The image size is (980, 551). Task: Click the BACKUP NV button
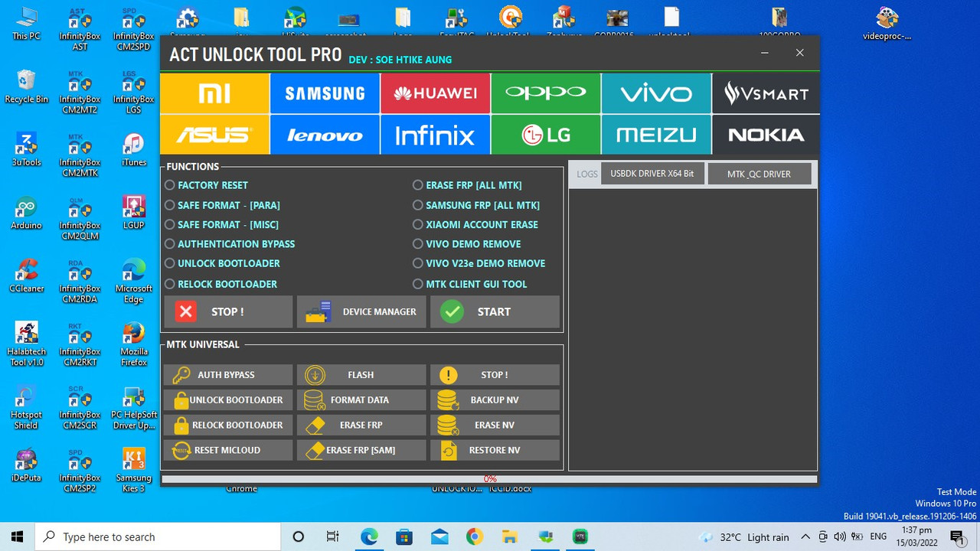495,400
